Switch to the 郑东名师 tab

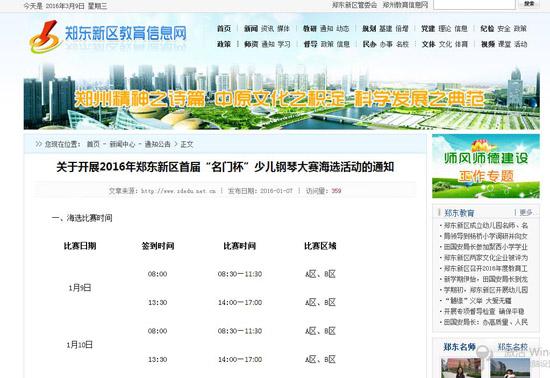click(460, 347)
